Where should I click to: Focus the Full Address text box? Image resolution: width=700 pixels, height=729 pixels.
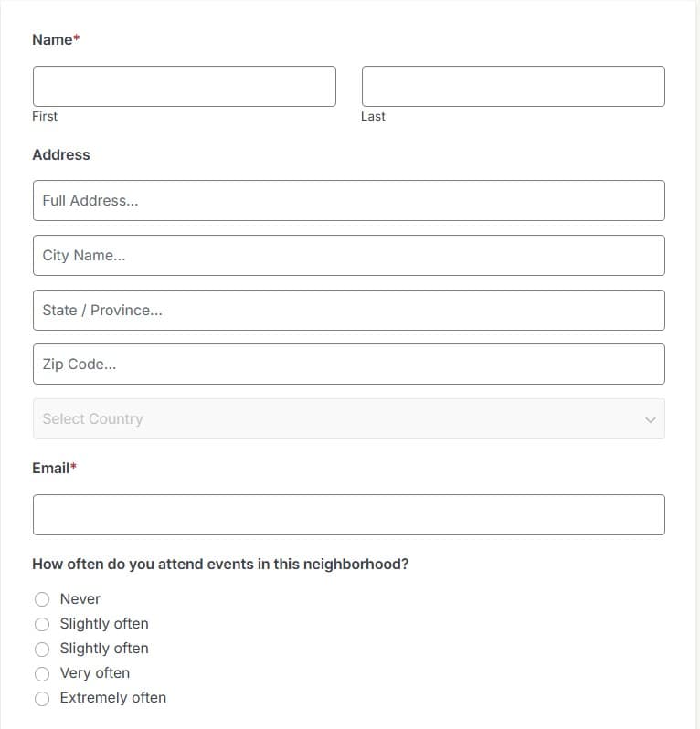(349, 200)
